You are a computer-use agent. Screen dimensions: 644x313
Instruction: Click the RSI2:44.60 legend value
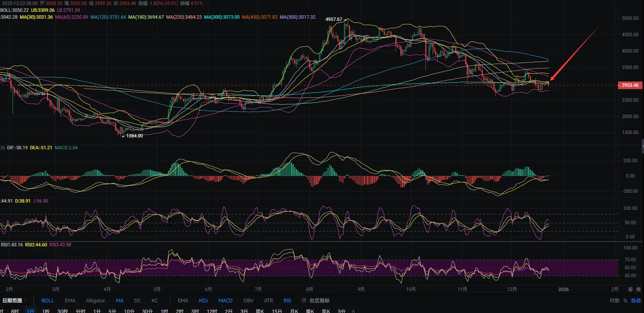pos(36,245)
